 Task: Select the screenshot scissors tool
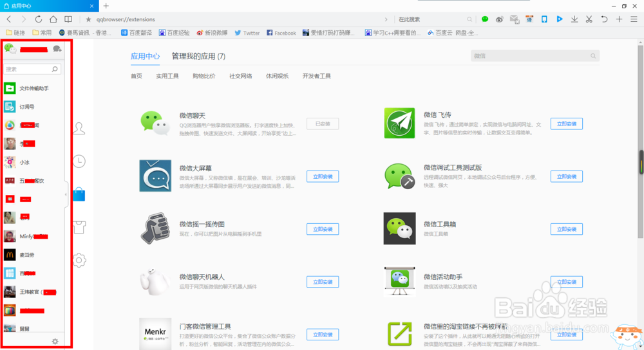(x=589, y=19)
